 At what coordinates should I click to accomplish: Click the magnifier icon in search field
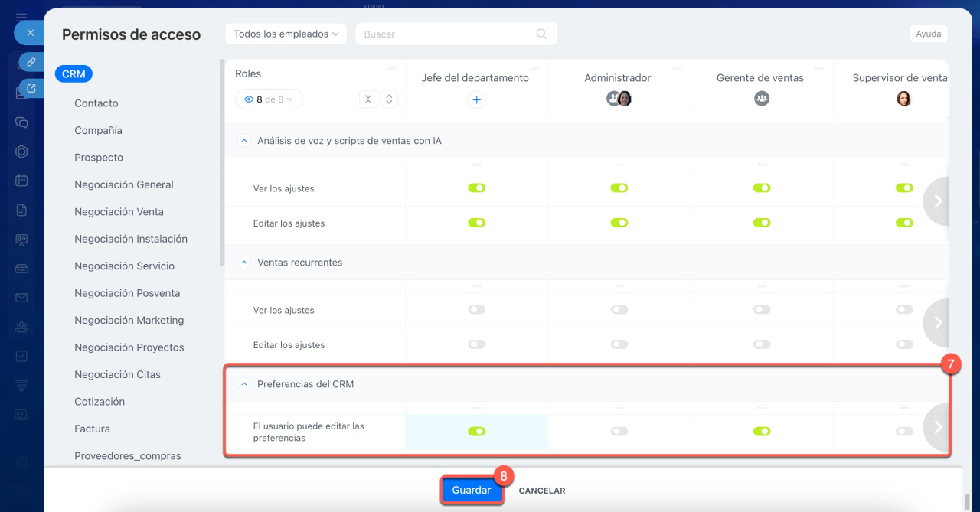[x=541, y=34]
